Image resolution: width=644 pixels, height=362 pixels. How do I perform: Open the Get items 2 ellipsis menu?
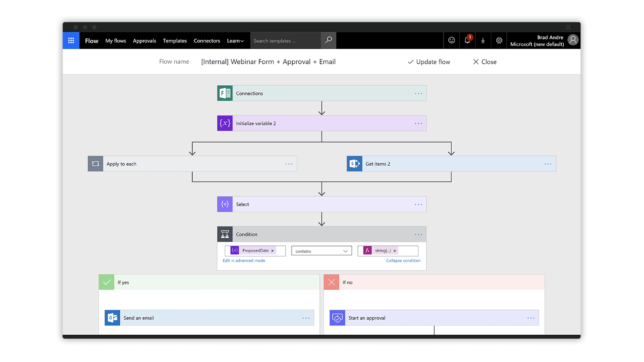[x=548, y=164]
